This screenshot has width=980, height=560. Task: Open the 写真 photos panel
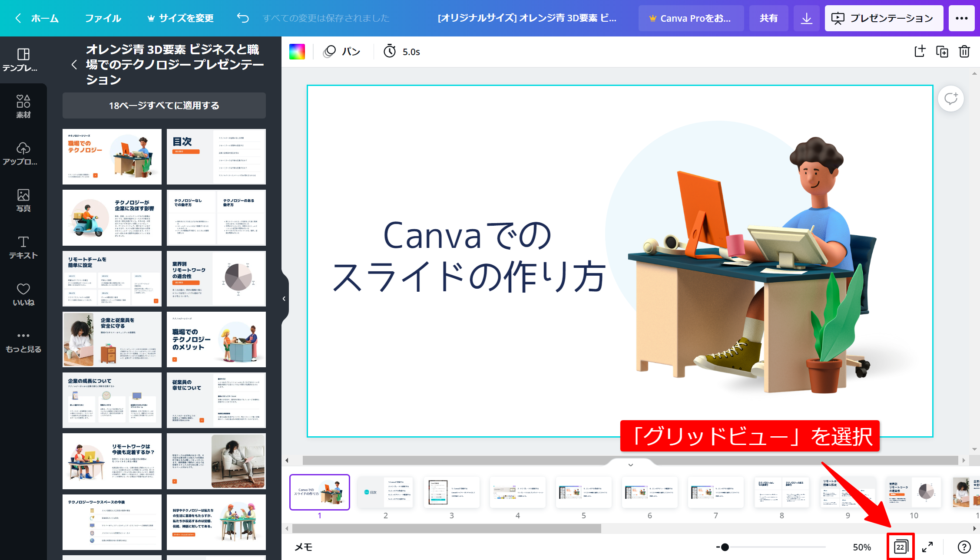(23, 200)
